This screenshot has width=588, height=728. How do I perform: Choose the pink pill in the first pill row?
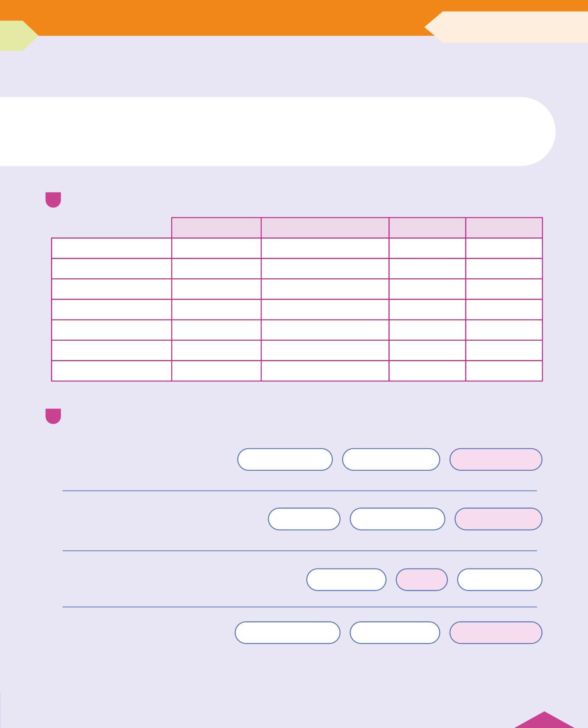click(496, 460)
